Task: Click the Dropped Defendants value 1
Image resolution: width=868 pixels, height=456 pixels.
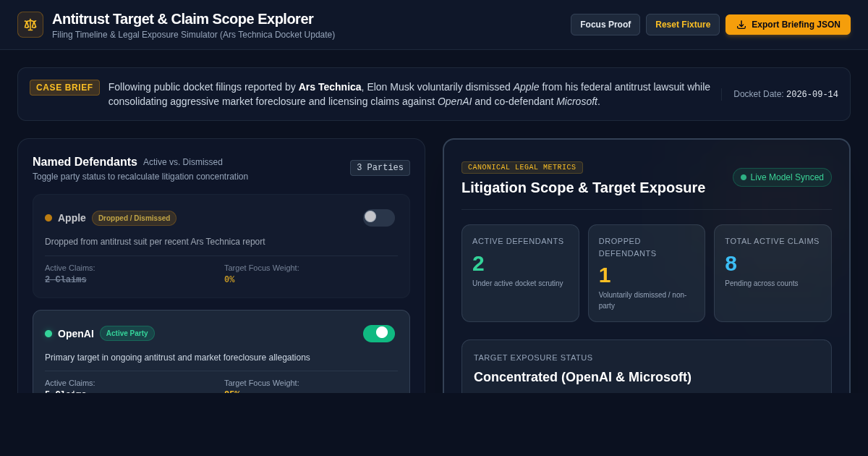Action: point(605,275)
